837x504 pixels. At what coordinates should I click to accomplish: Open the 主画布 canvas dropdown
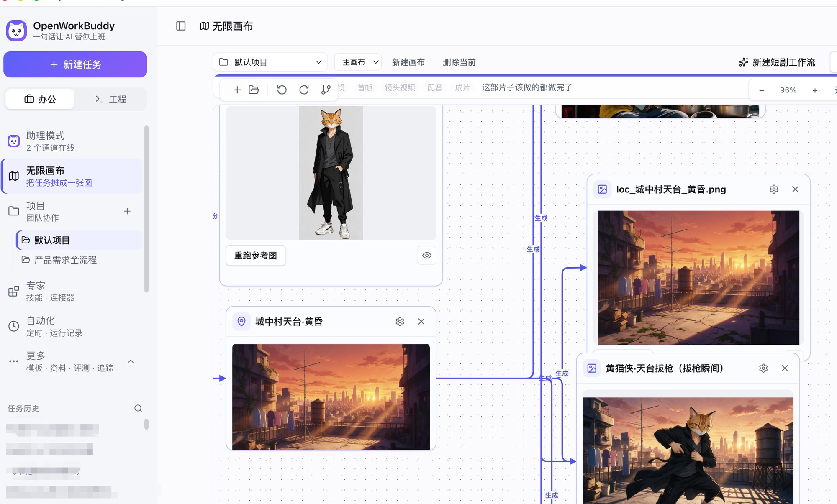point(358,62)
